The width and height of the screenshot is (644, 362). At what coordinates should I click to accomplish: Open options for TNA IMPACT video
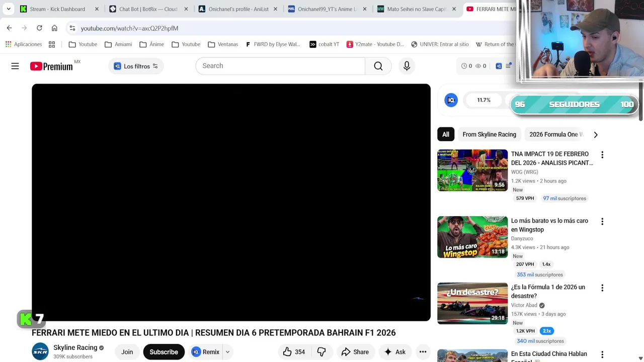pyautogui.click(x=602, y=155)
